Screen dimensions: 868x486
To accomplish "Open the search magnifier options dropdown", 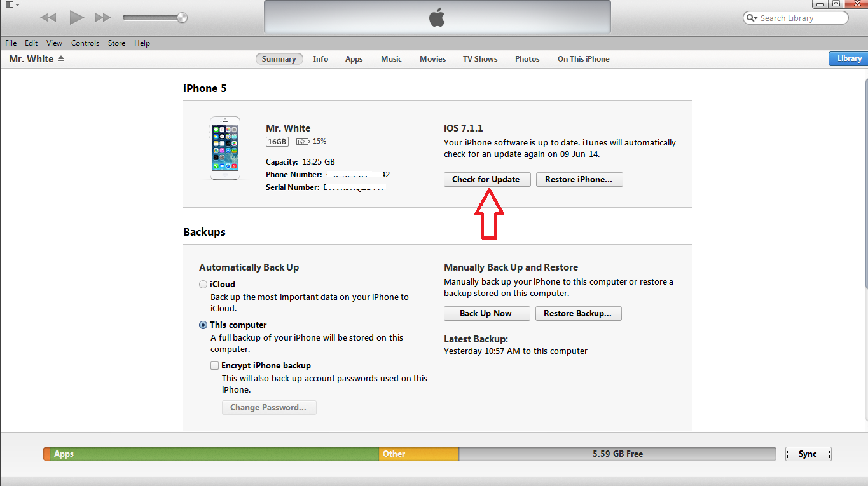I will (752, 18).
